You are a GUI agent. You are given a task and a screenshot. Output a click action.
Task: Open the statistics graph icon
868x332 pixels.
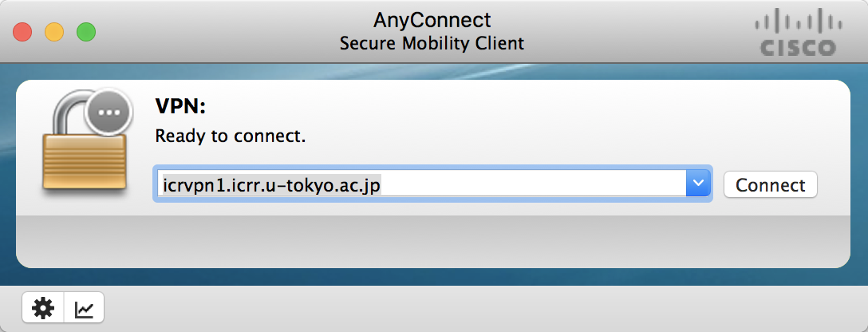click(x=84, y=309)
